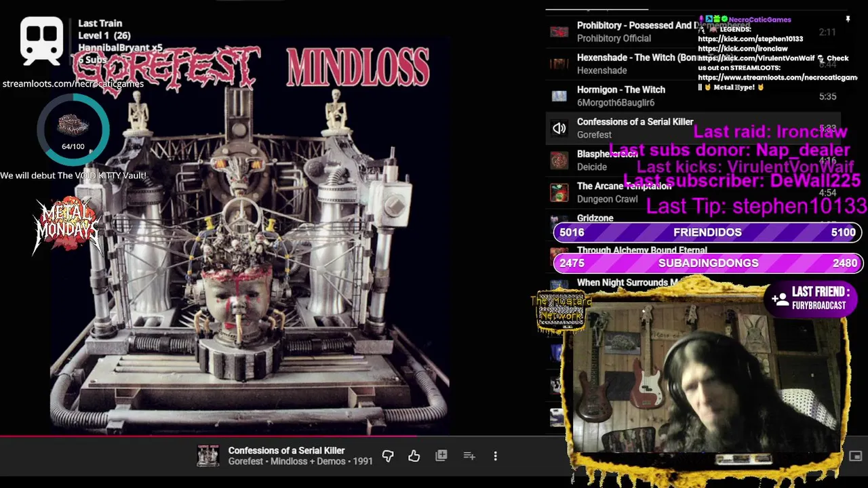Screen dimensions: 868x488
Task: Click the Last Friend person-add icon
Action: (x=779, y=298)
